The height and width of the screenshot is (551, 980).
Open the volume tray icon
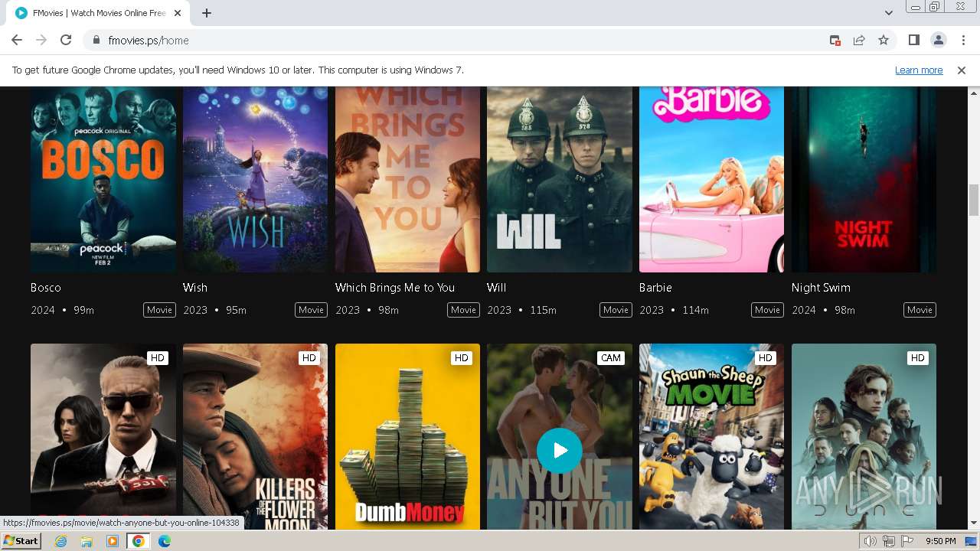(x=871, y=541)
